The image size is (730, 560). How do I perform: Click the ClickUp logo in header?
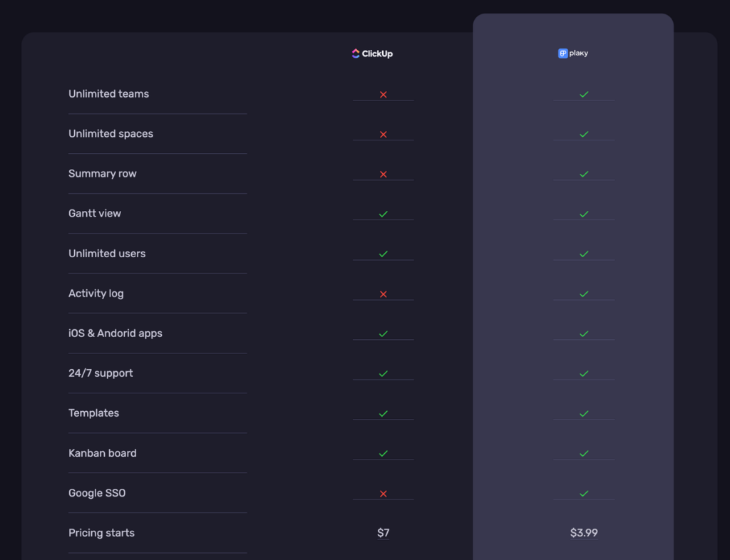click(x=372, y=53)
